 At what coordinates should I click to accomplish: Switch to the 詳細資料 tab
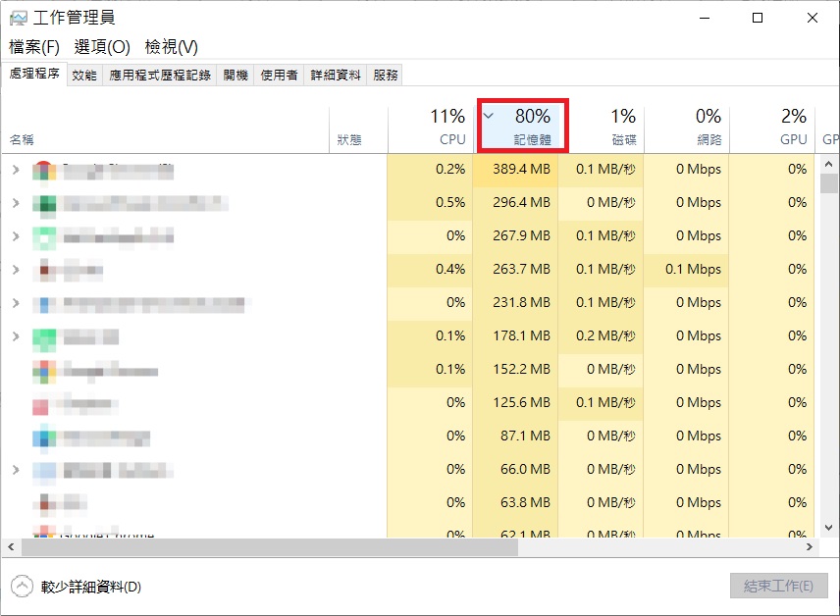pyautogui.click(x=336, y=75)
